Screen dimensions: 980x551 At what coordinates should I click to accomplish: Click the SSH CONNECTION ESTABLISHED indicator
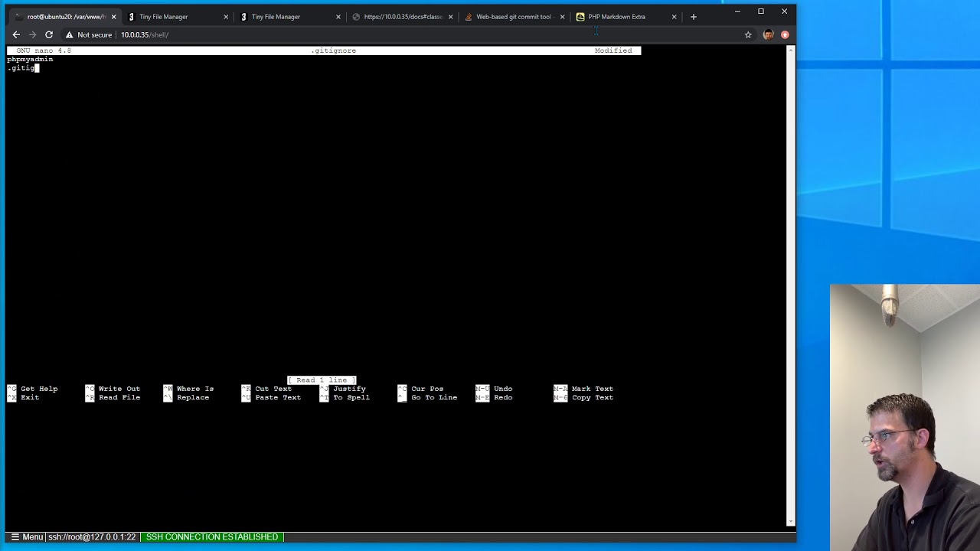coord(212,537)
